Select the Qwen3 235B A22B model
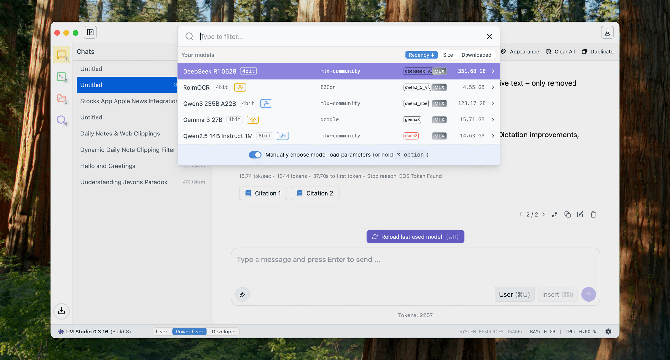The height and width of the screenshot is (360, 670). coord(338,103)
